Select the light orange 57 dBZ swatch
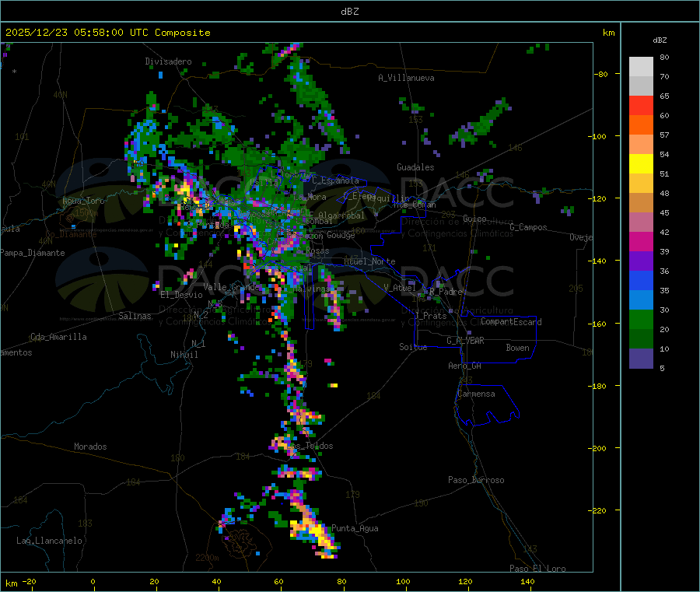The width and height of the screenshot is (700, 592). 641,144
